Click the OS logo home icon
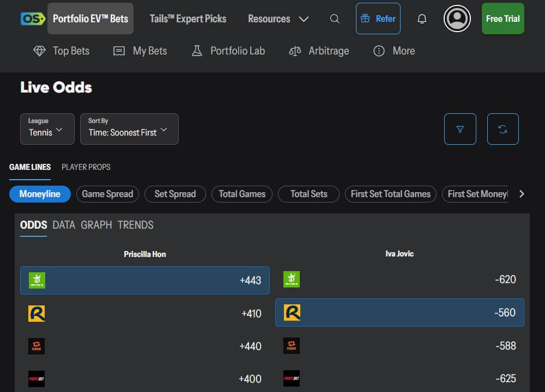Viewport: 545px width, 392px height. 32,19
